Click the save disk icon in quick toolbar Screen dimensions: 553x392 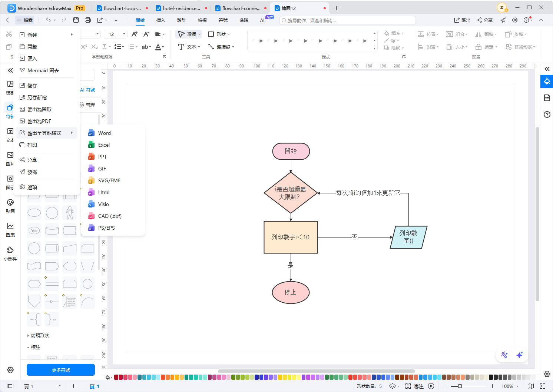(x=76, y=20)
